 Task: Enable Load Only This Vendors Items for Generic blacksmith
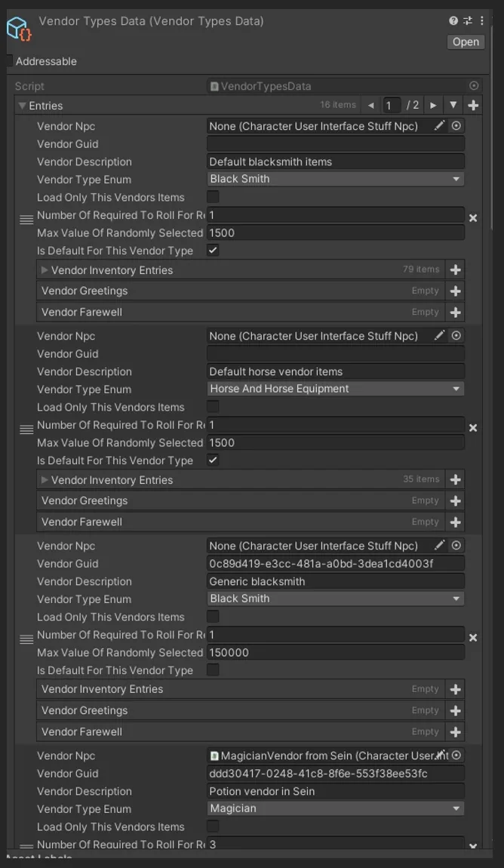[213, 617]
